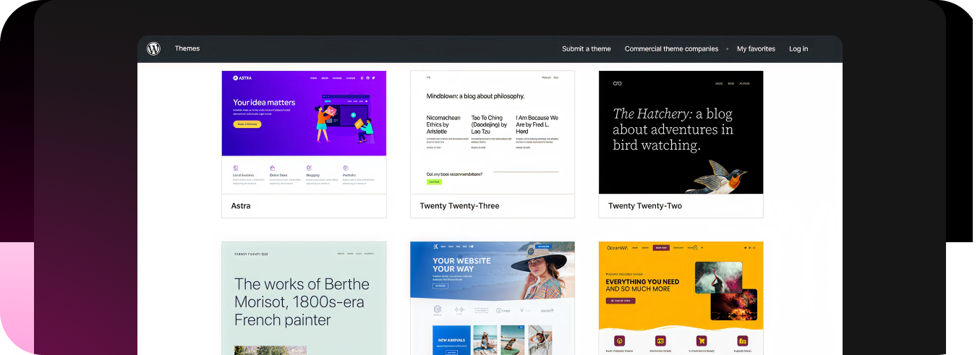This screenshot has height=355, width=980.
Task: Select the Twenty Twenty-Two theme name
Action: pyautogui.click(x=645, y=206)
